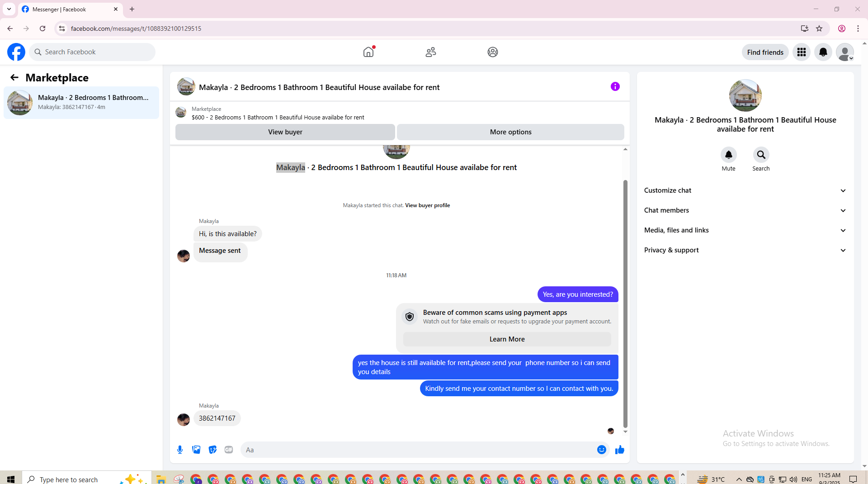Image resolution: width=868 pixels, height=484 pixels.
Task: Click the chat header listing title
Action: point(319,87)
